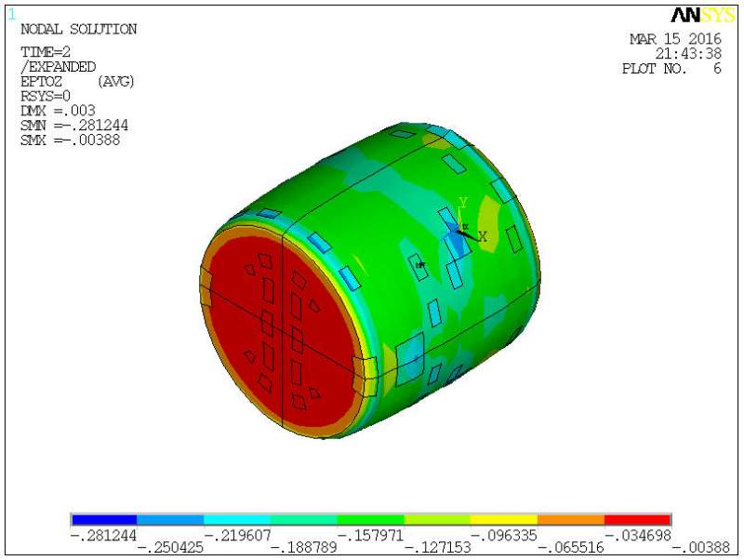Click the window number 1 in the corner
744x560 pixels.
[x=11, y=15]
